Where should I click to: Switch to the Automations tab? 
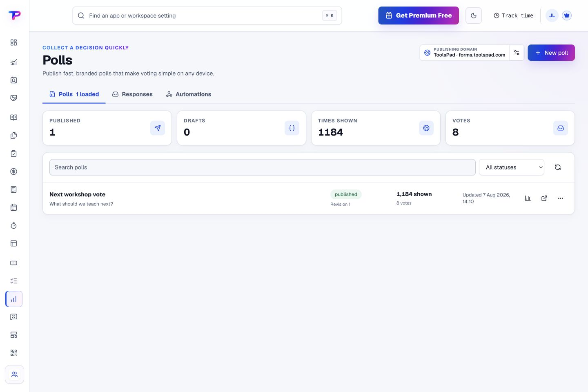189,94
